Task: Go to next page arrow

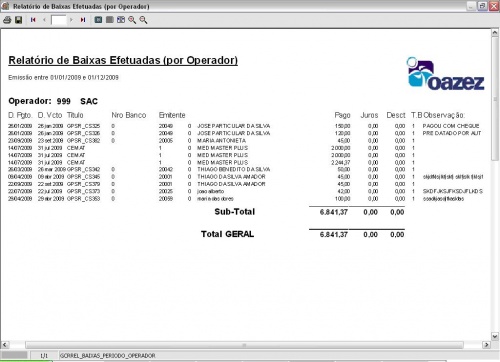Action: pyautogui.click(x=71, y=20)
